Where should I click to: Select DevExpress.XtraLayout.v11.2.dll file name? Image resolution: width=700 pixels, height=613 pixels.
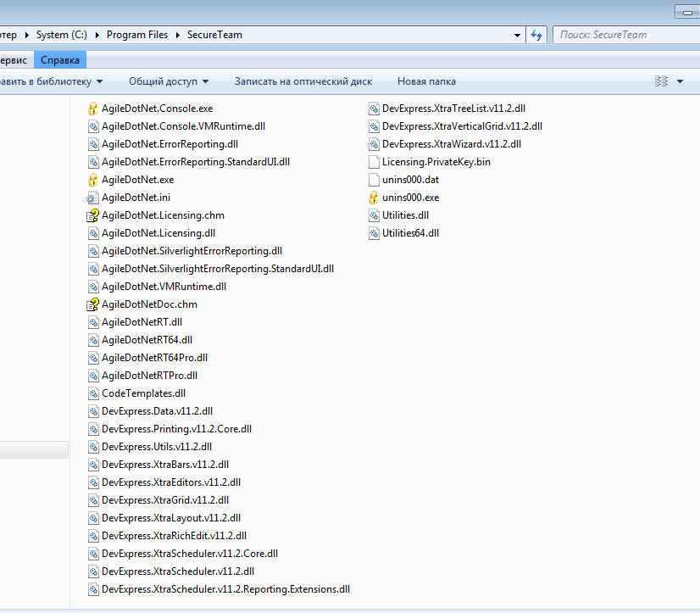pos(171,518)
